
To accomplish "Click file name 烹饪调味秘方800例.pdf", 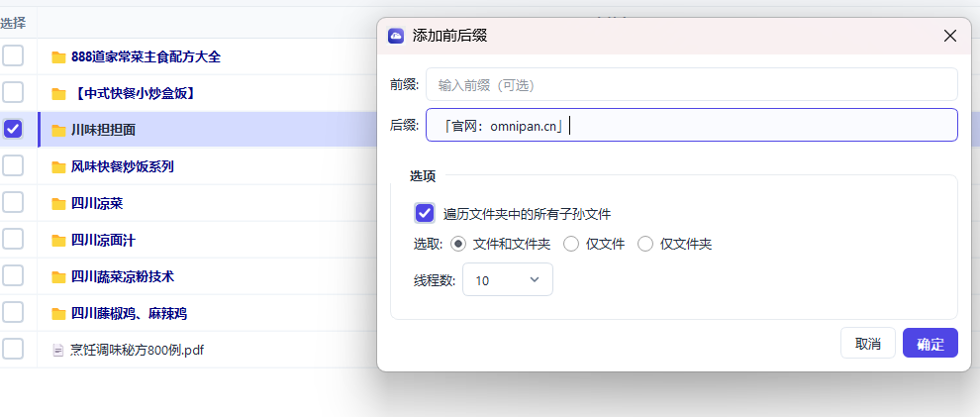I will 138,350.
